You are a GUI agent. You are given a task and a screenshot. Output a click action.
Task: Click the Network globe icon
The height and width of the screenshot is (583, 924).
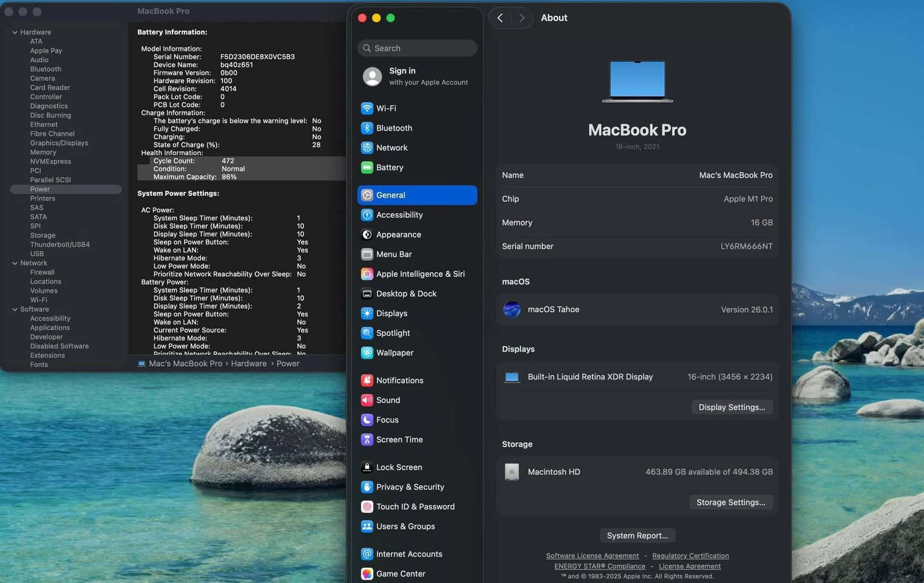point(367,148)
